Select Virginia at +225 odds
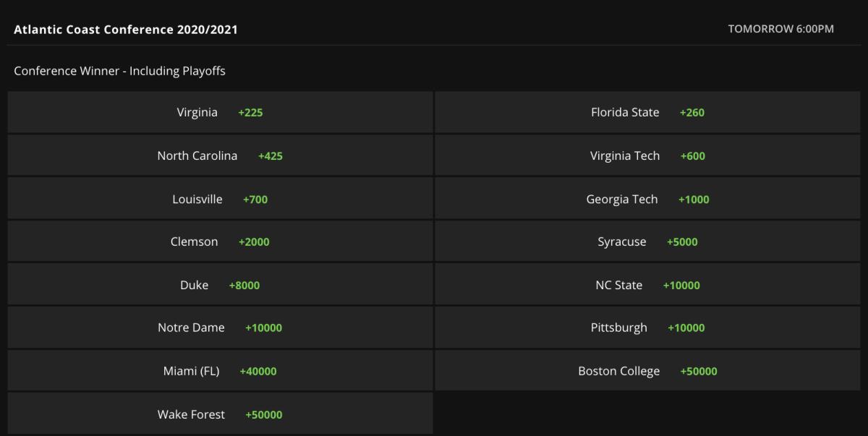This screenshot has height=436, width=868. (x=217, y=112)
